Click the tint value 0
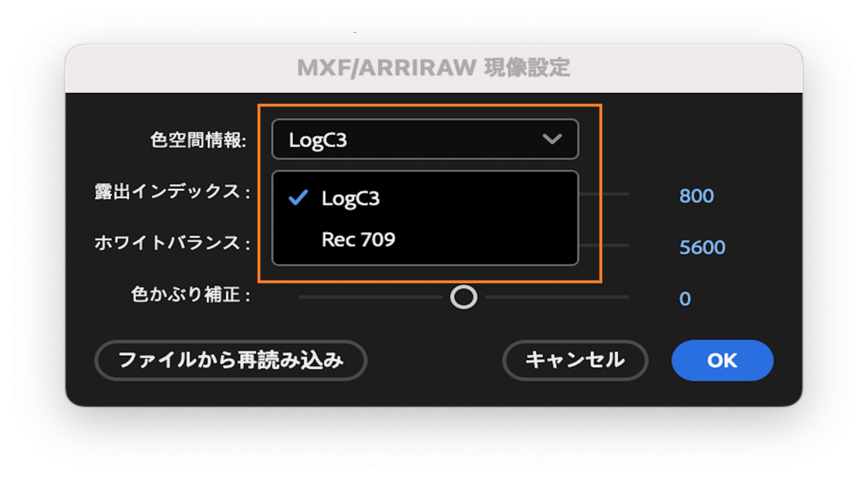 tap(685, 297)
